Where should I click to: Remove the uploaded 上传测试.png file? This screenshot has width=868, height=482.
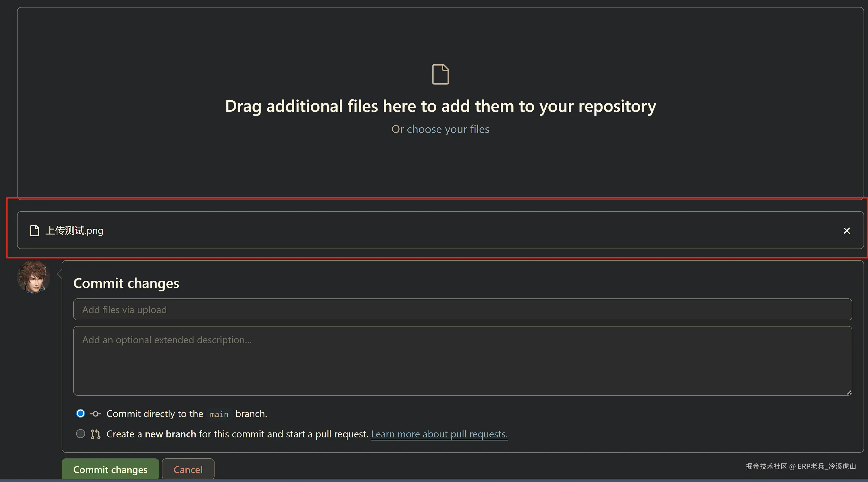coord(847,231)
